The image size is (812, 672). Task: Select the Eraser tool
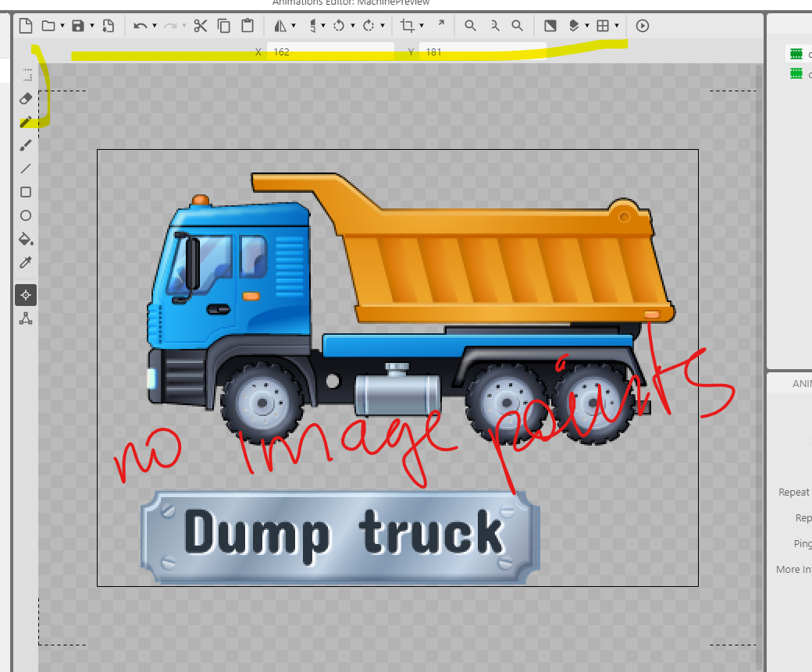26,98
